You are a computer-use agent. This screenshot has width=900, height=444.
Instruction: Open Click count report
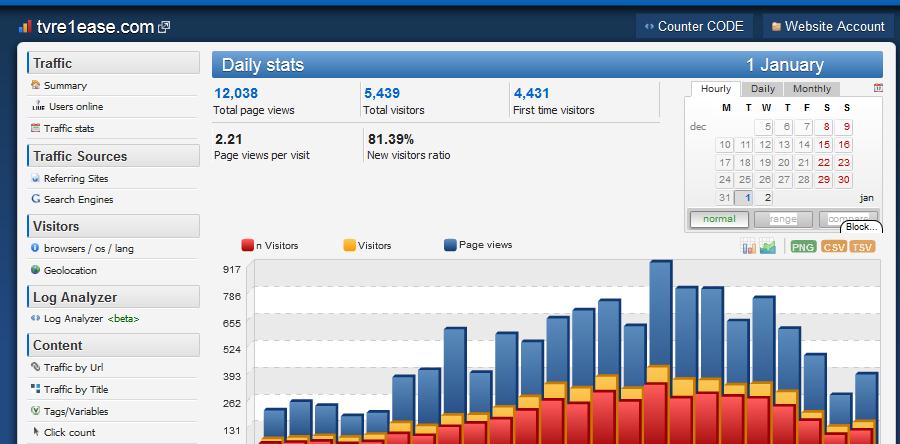pyautogui.click(x=69, y=433)
